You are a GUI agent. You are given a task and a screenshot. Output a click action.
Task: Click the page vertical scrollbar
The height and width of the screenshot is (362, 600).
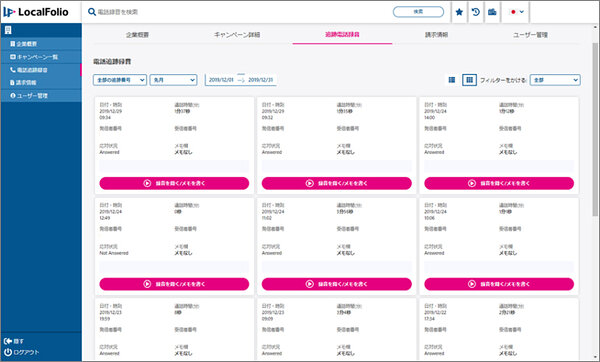pyautogui.click(x=595, y=129)
